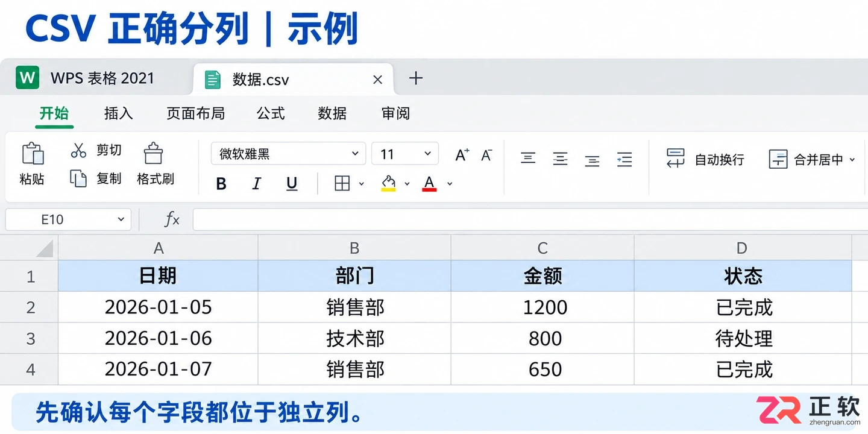
Task: Open the 公式 ribbon tab
Action: tap(271, 113)
